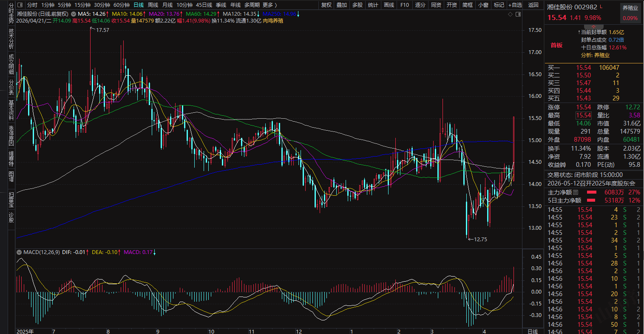
Task: Click the 主力净额 details icon
Action: [576, 193]
